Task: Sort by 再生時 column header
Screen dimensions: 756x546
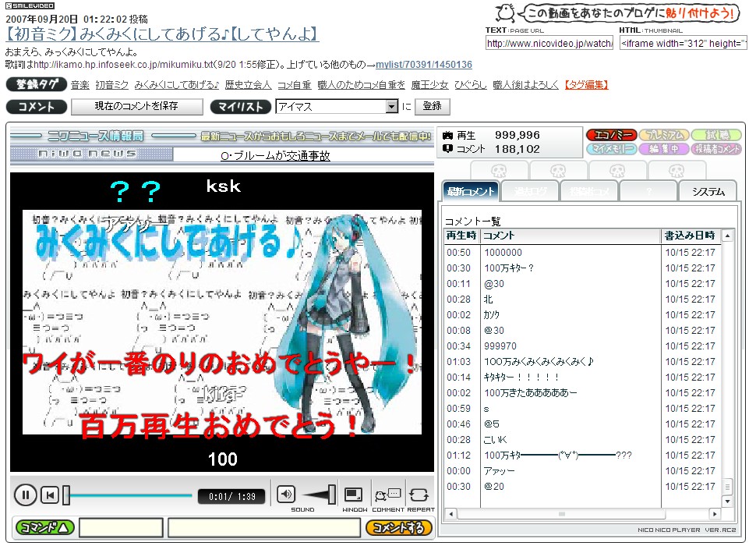Action: coord(461,236)
